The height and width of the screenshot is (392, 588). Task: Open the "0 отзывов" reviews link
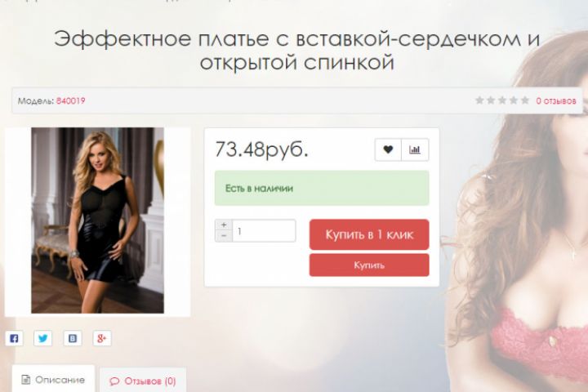pos(556,100)
